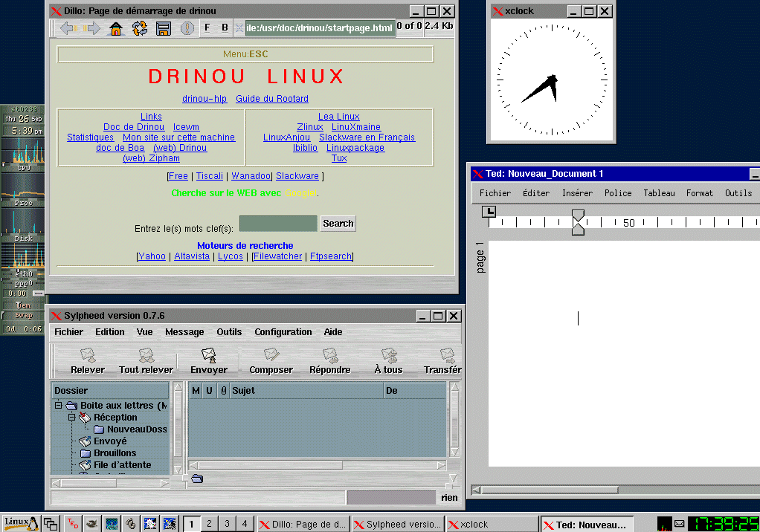The height and width of the screenshot is (532, 760).
Task: Clear Dillo's URL with the X icon
Action: [239, 28]
